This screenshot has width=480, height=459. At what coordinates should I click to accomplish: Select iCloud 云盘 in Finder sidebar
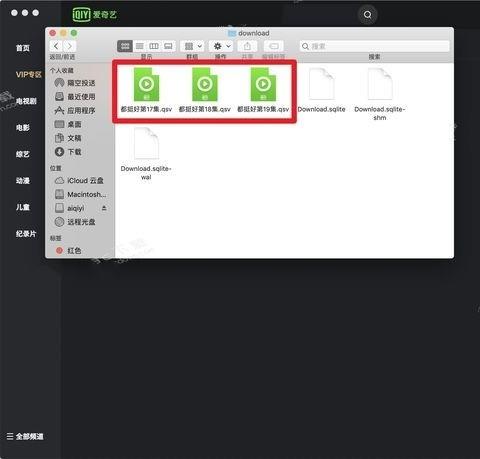coord(79,180)
